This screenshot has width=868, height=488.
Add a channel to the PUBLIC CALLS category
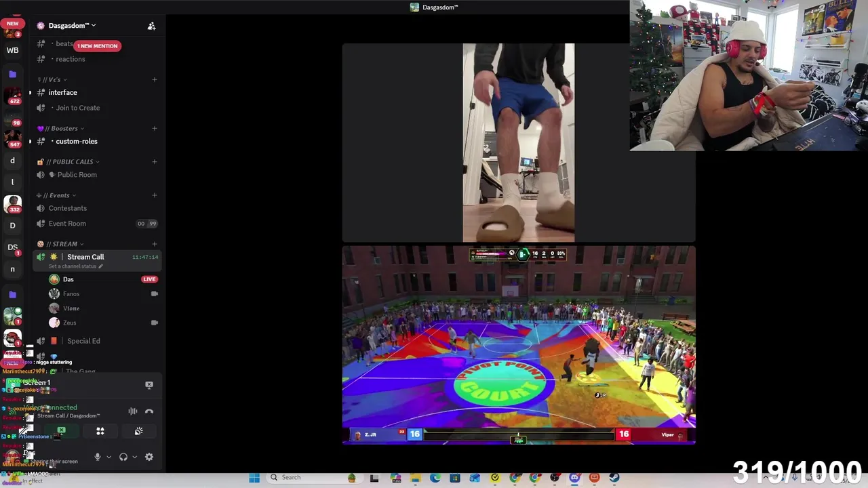(154, 161)
